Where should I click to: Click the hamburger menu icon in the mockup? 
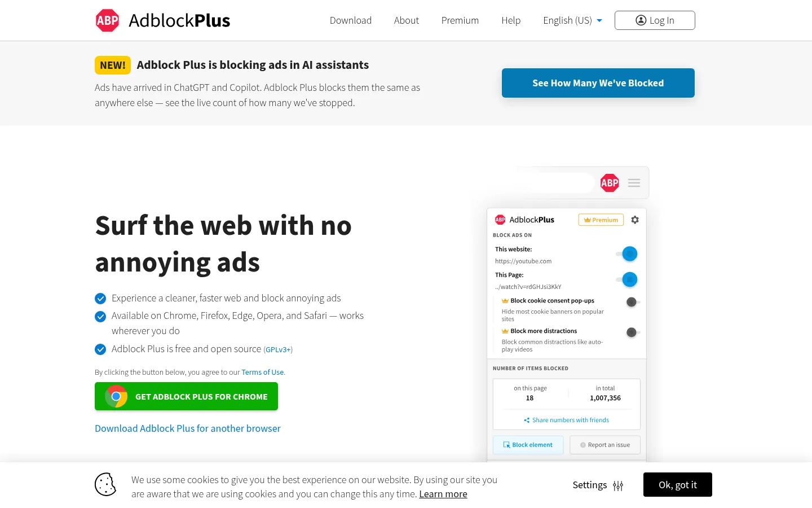(634, 183)
